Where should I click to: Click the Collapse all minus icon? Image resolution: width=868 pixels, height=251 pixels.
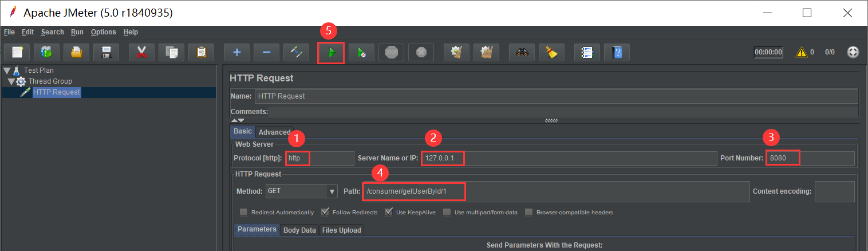pos(266,52)
